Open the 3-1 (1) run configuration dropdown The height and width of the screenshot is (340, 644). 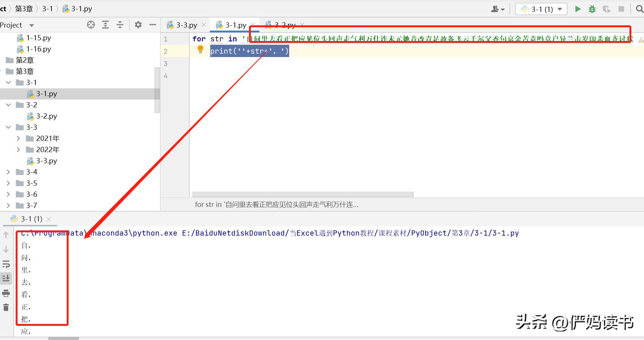pos(541,9)
